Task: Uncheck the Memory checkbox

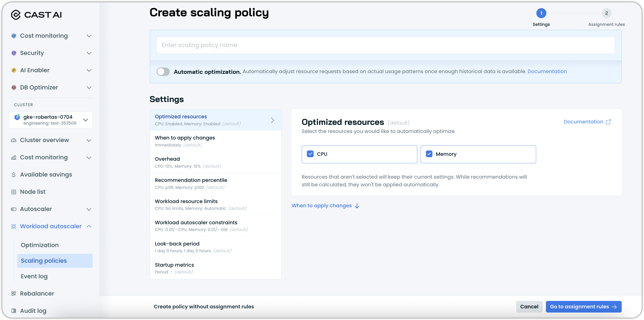Action: point(429,154)
